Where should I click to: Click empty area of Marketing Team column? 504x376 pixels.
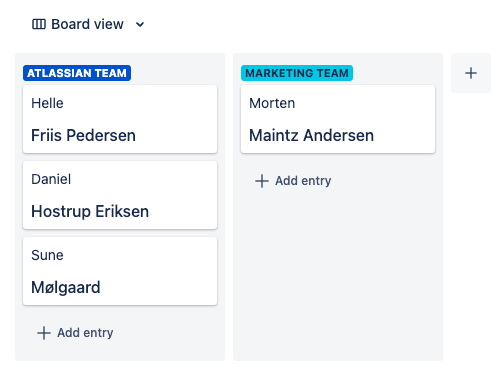pos(338,273)
